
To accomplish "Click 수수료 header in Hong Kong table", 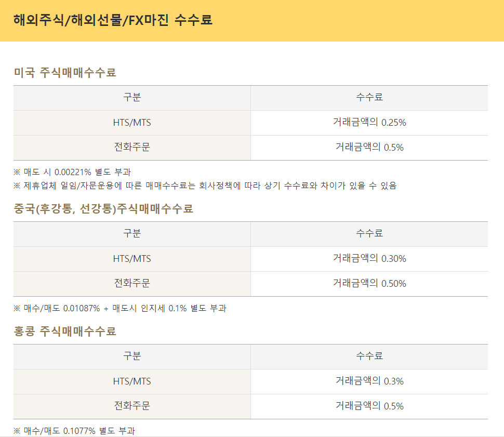I will point(369,356).
